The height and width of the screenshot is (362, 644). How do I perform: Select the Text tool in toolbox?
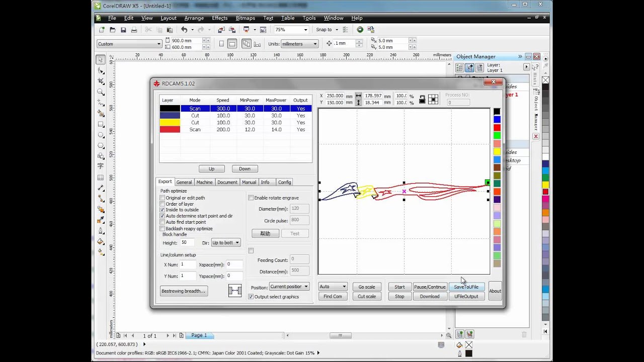pyautogui.click(x=101, y=166)
